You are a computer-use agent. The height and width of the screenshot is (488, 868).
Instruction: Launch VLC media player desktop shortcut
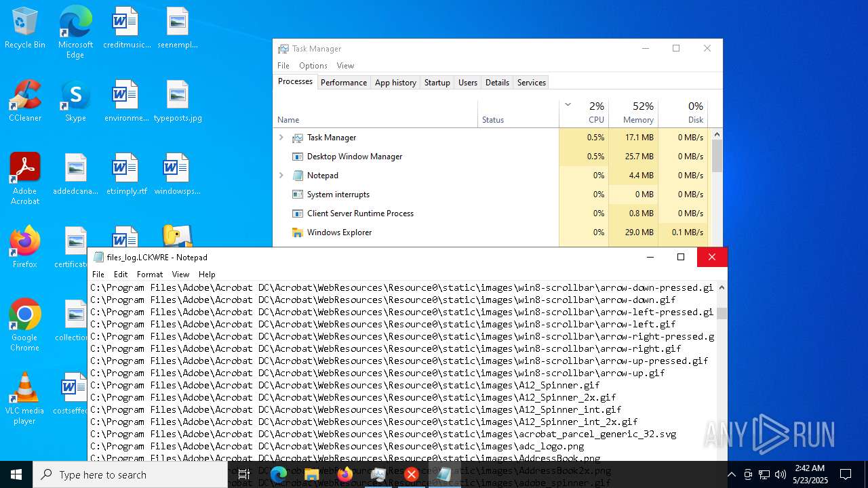pyautogui.click(x=25, y=399)
